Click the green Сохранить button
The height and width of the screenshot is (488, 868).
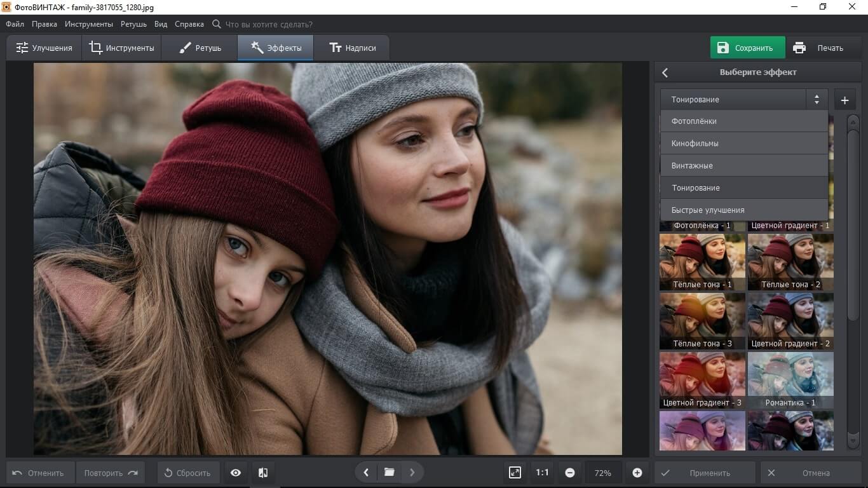coord(747,48)
